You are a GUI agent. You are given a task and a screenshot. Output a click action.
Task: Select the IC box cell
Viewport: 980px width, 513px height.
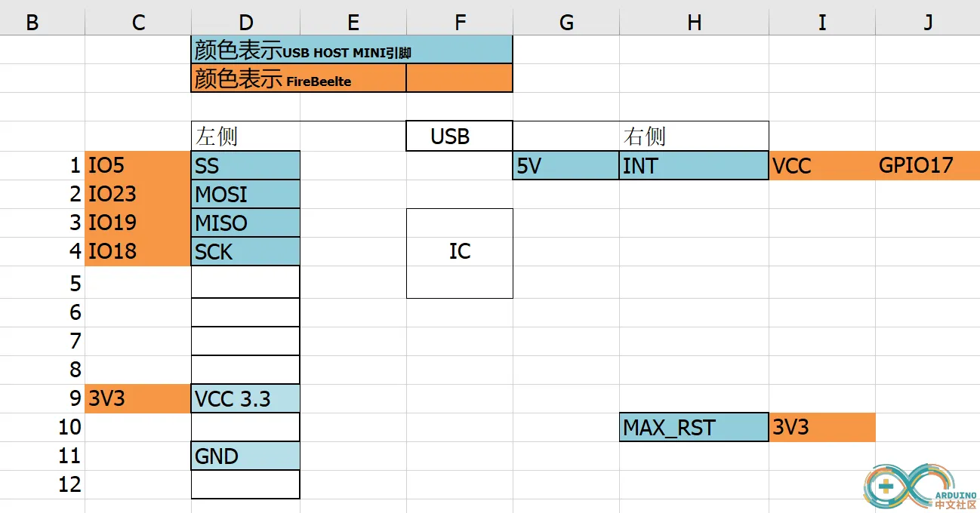pyautogui.click(x=459, y=253)
